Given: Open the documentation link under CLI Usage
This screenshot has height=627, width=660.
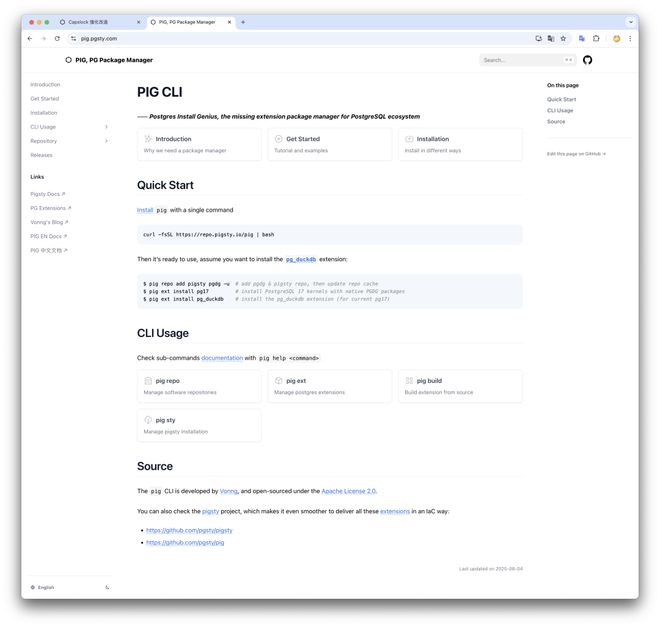Looking at the screenshot, I should coord(222,358).
